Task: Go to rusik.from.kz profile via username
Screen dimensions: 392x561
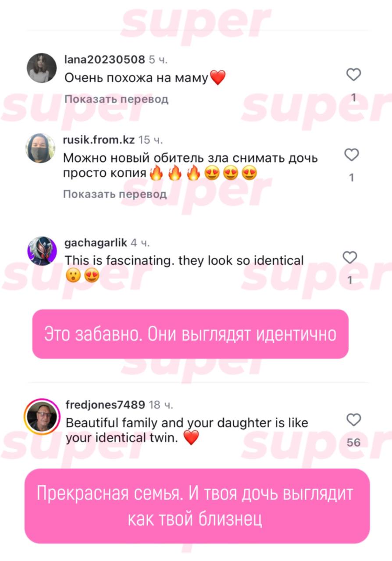Action: [99, 140]
